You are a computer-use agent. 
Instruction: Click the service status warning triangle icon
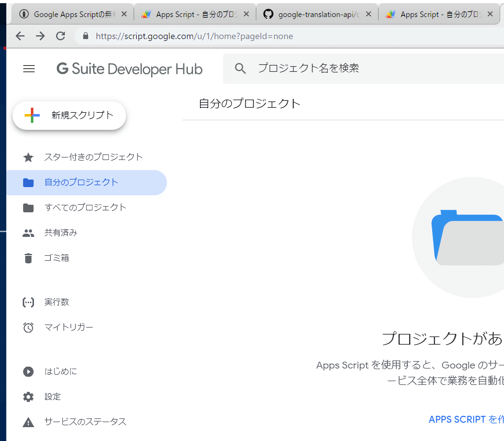(28, 422)
